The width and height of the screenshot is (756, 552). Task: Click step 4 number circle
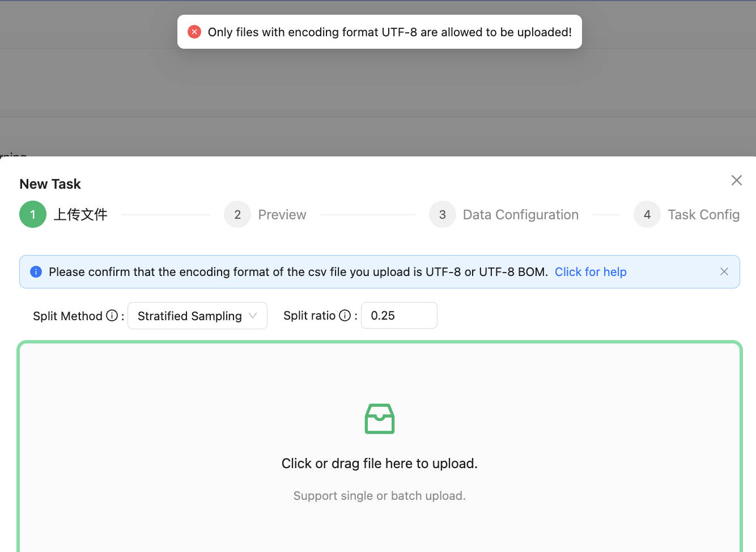[x=647, y=214]
